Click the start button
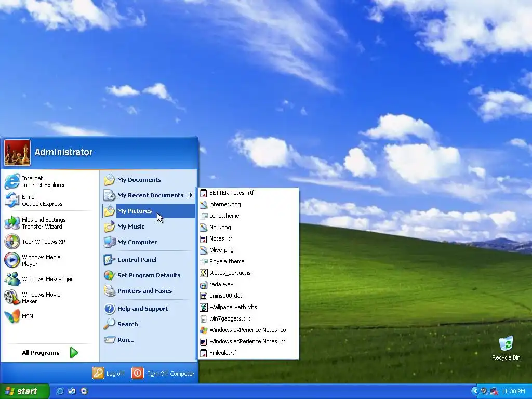This screenshot has height=399, width=532. pos(24,392)
